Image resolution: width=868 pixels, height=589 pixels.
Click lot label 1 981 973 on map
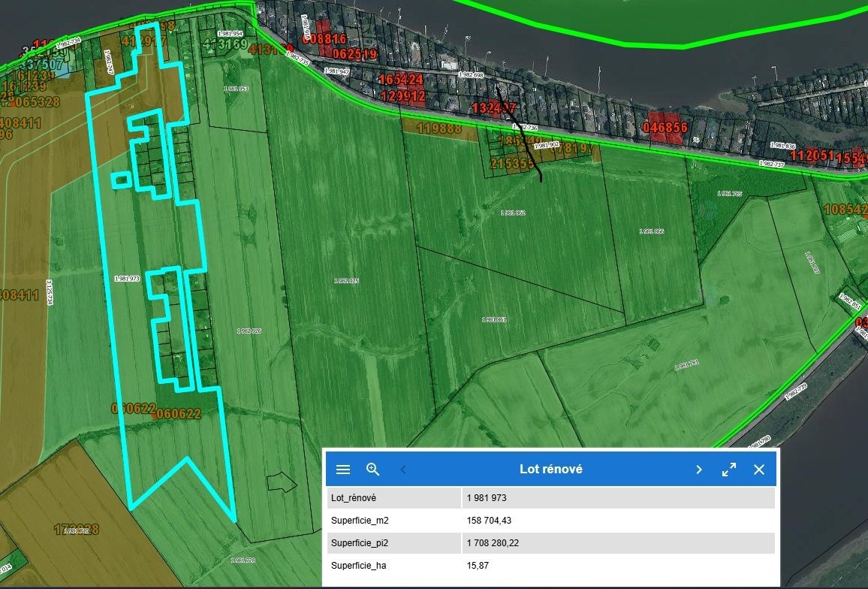point(127,279)
